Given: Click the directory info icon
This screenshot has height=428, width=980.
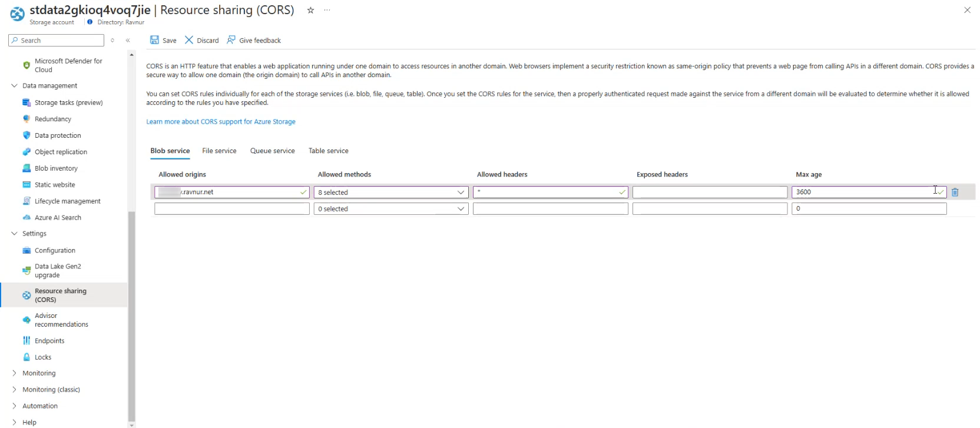Looking at the screenshot, I should (90, 22).
